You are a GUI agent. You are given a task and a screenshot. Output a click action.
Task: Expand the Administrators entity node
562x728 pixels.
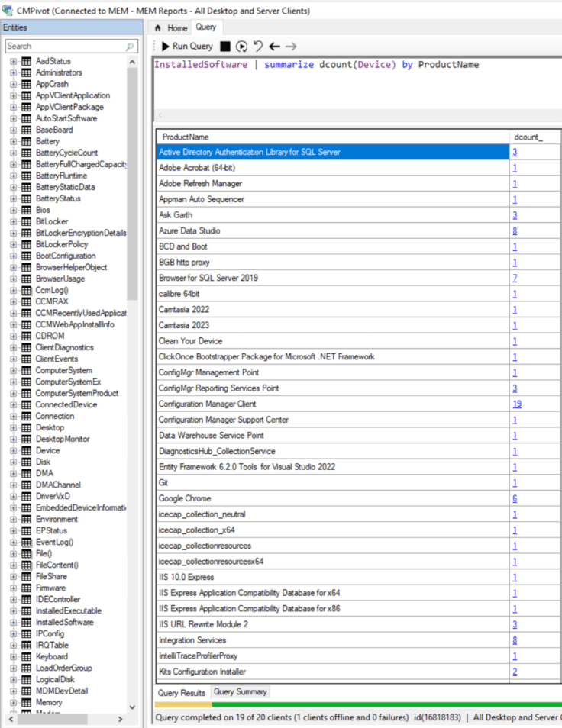(14, 73)
